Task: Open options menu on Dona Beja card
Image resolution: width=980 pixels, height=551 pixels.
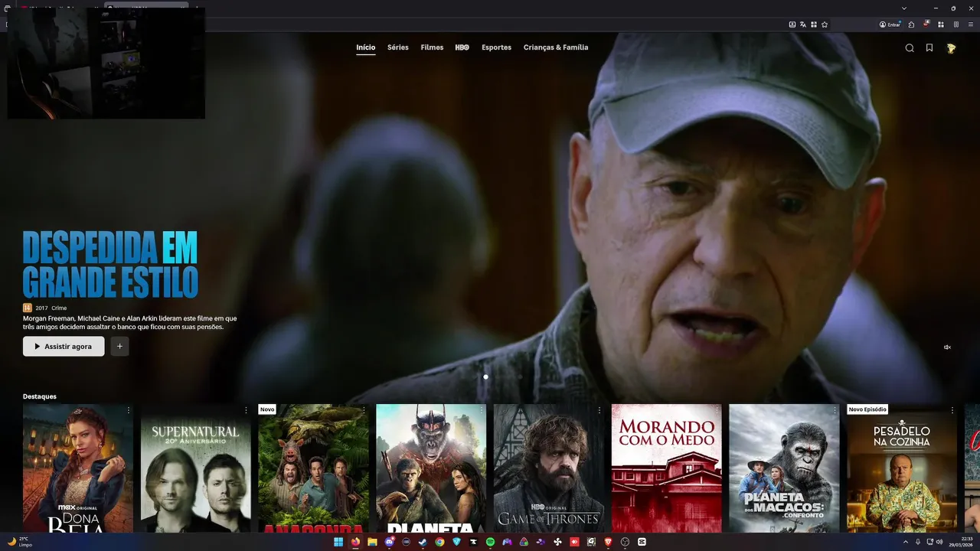Action: [x=128, y=411]
